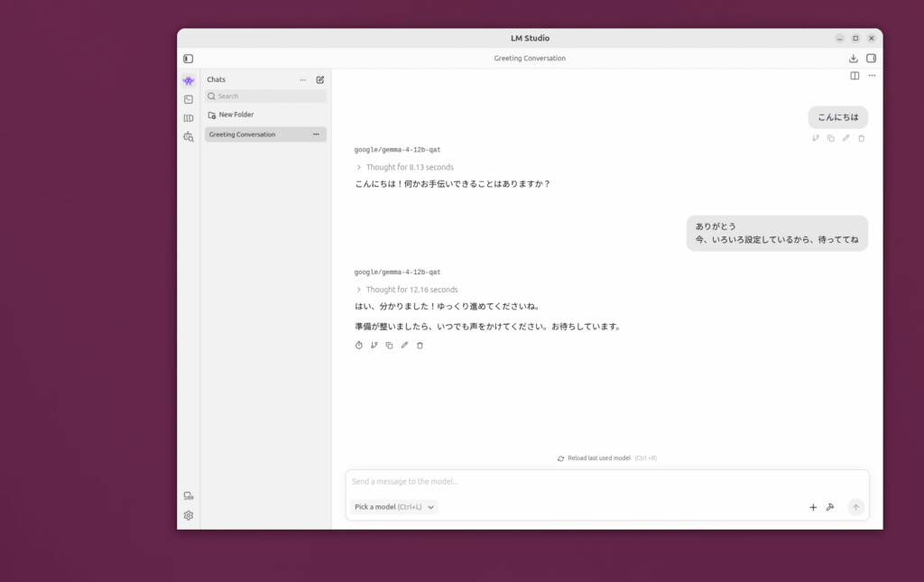The width and height of the screenshot is (924, 582).
Task: Delete the last assistant response
Action: pyautogui.click(x=420, y=346)
